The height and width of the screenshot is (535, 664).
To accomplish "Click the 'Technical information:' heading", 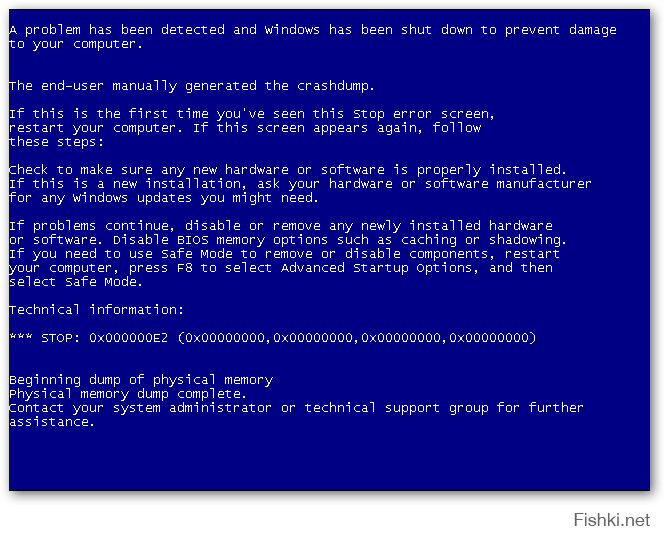I will [x=97, y=310].
